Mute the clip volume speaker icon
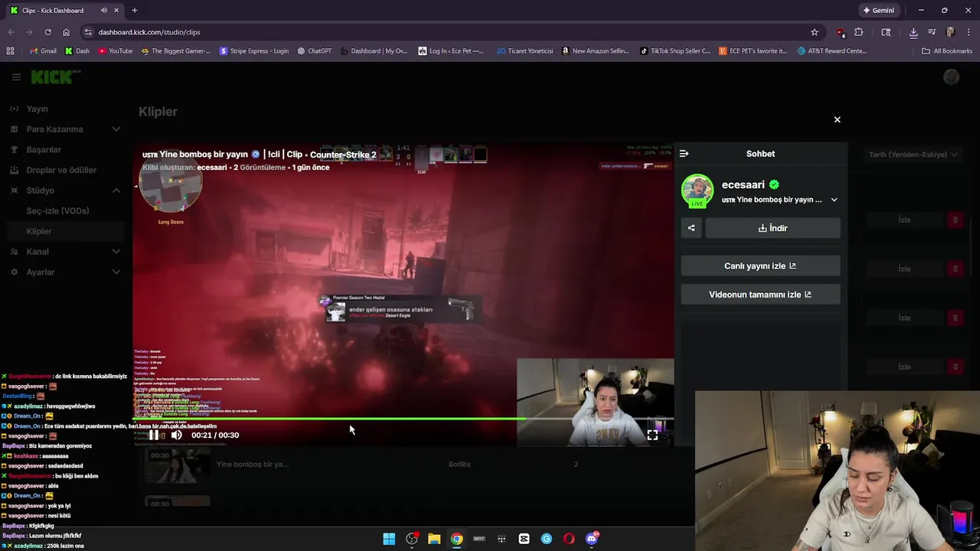Viewport: 980px width, 551px height. tap(177, 435)
